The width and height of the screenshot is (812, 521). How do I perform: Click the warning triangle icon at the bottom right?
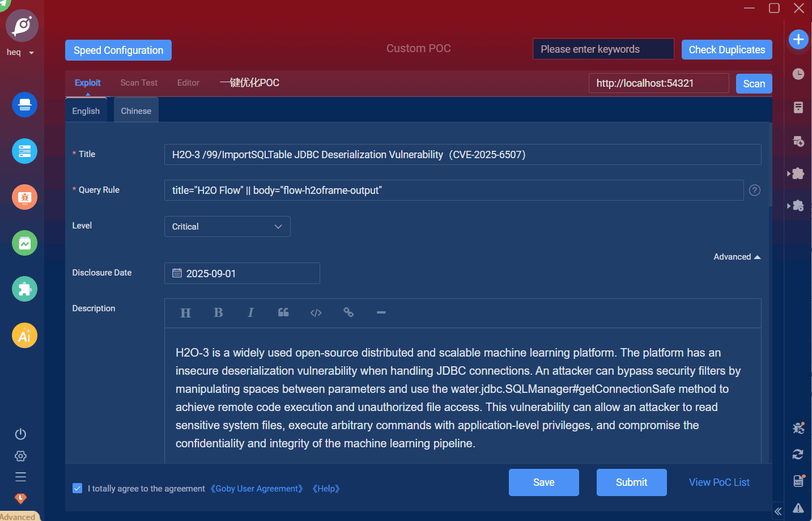pyautogui.click(x=798, y=508)
